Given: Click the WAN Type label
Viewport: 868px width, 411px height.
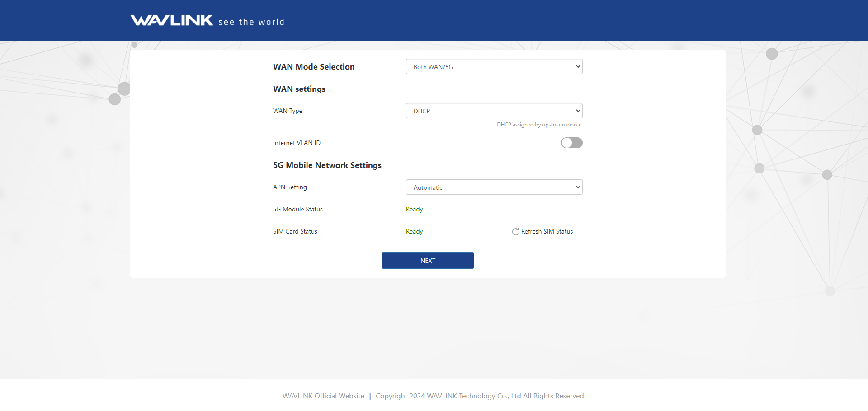Looking at the screenshot, I should point(288,111).
